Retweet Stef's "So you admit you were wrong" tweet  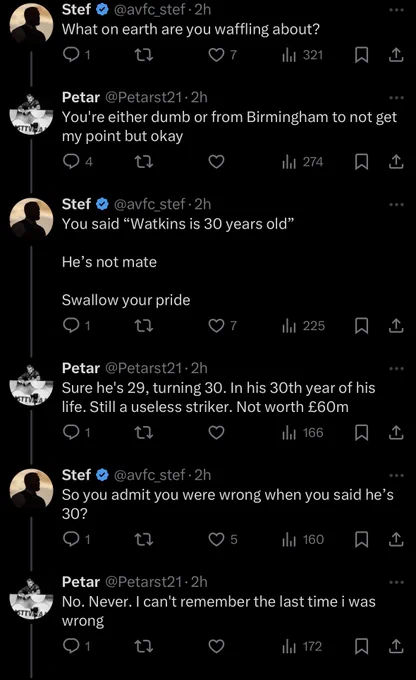pyautogui.click(x=144, y=539)
